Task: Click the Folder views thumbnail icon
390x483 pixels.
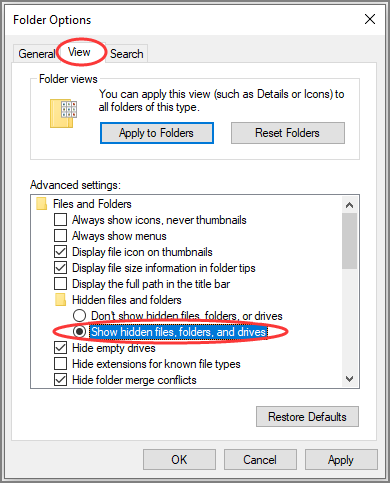Action: click(x=63, y=113)
